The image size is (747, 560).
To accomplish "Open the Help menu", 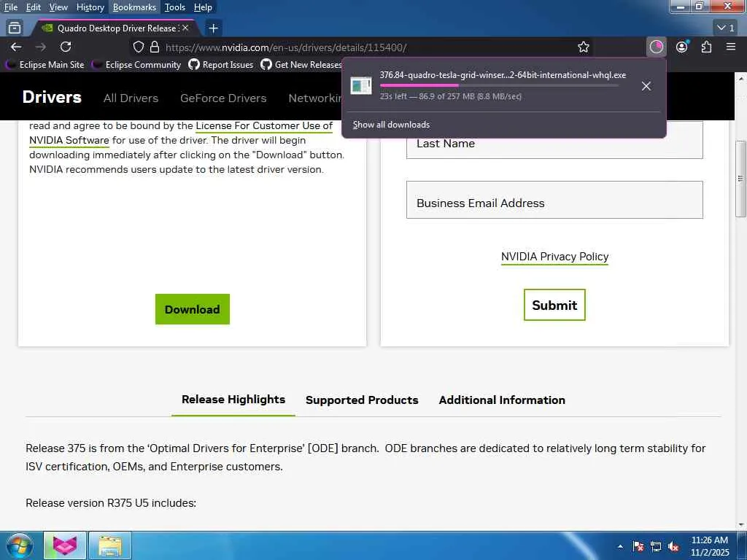I will click(x=203, y=7).
